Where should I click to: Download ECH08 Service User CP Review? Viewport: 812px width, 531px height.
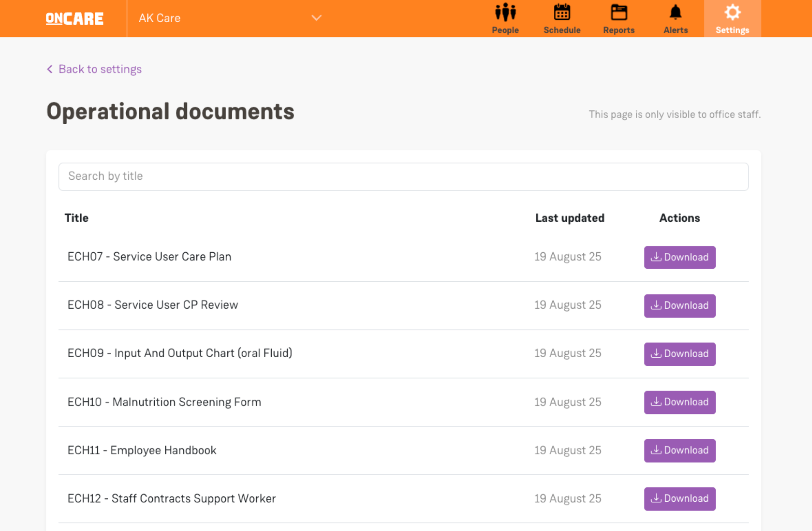[680, 306]
